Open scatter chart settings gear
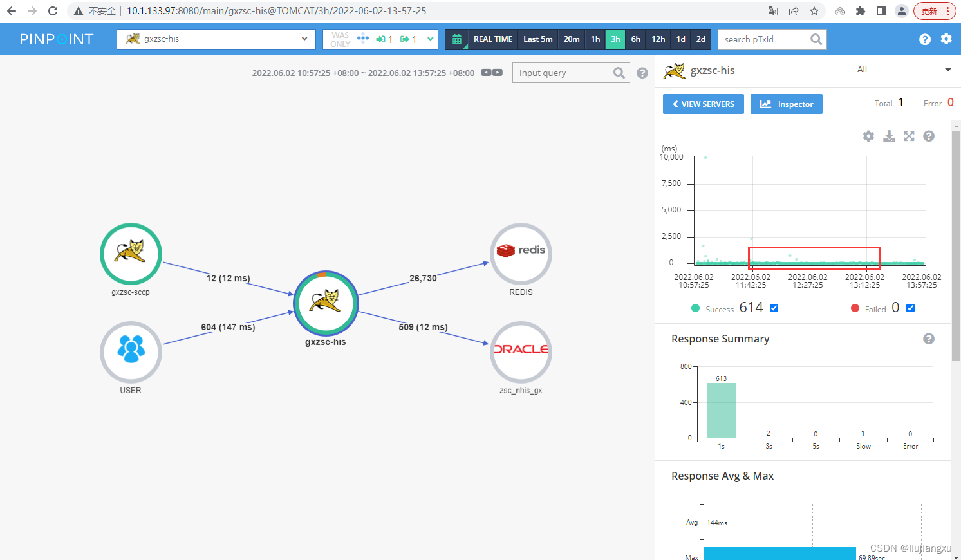Viewport: 961px width, 560px height. (x=869, y=136)
